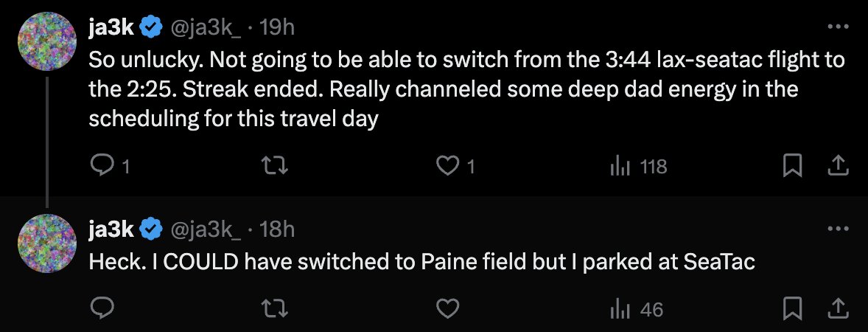The width and height of the screenshot is (868, 332).
Task: Open ja3k profile avatar on first tweet
Action: click(47, 41)
